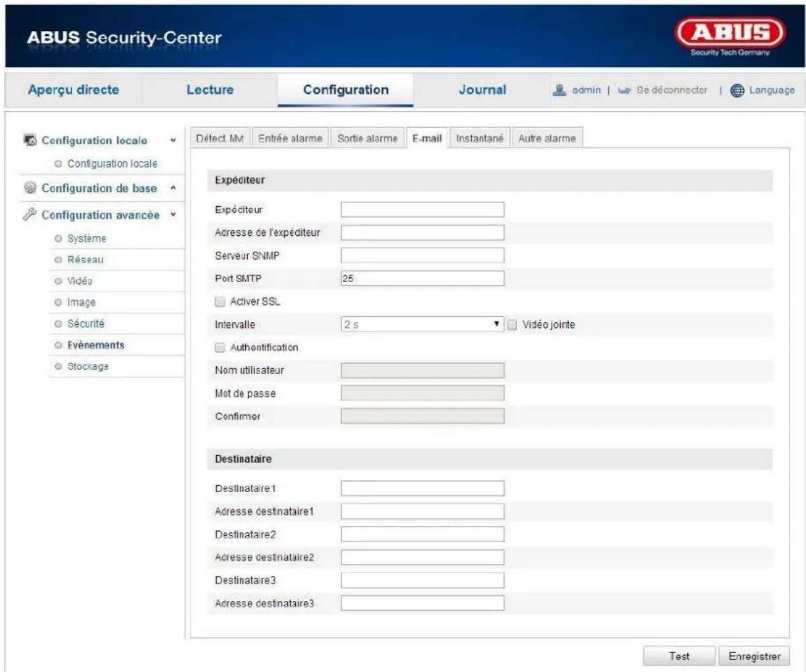
Task: Open the Journal tab
Action: click(482, 90)
